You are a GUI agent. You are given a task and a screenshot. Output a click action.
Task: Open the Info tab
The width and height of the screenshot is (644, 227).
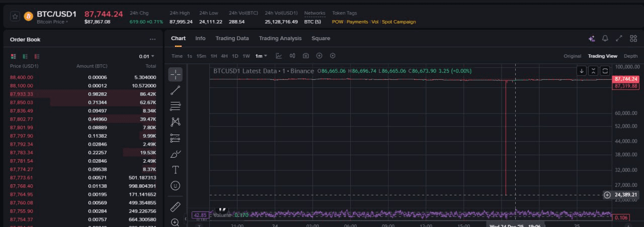200,39
